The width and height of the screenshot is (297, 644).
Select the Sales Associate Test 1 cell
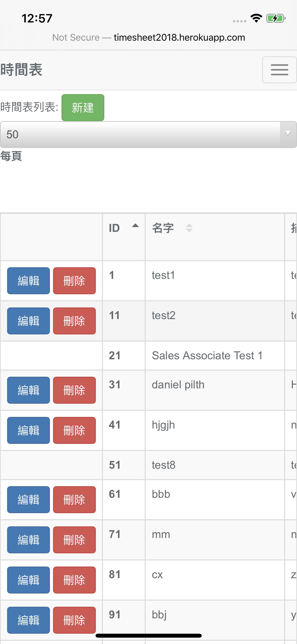click(207, 356)
